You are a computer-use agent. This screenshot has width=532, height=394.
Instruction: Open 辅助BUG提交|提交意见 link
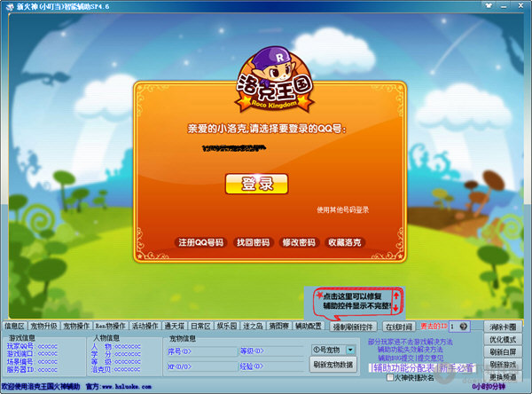pyautogui.click(x=411, y=358)
